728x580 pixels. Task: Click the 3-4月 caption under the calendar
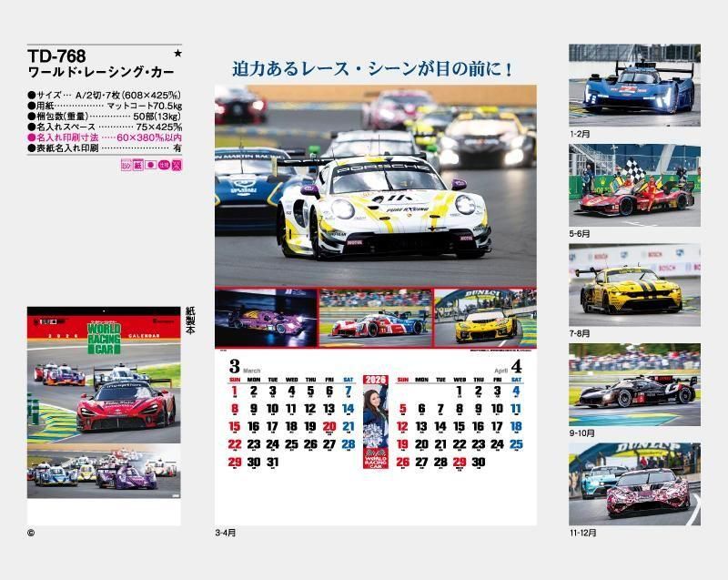click(225, 533)
